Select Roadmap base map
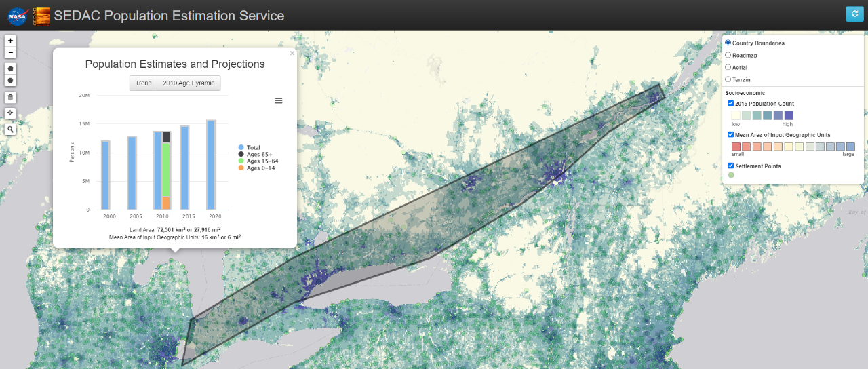The width and height of the screenshot is (868, 369). [728, 55]
